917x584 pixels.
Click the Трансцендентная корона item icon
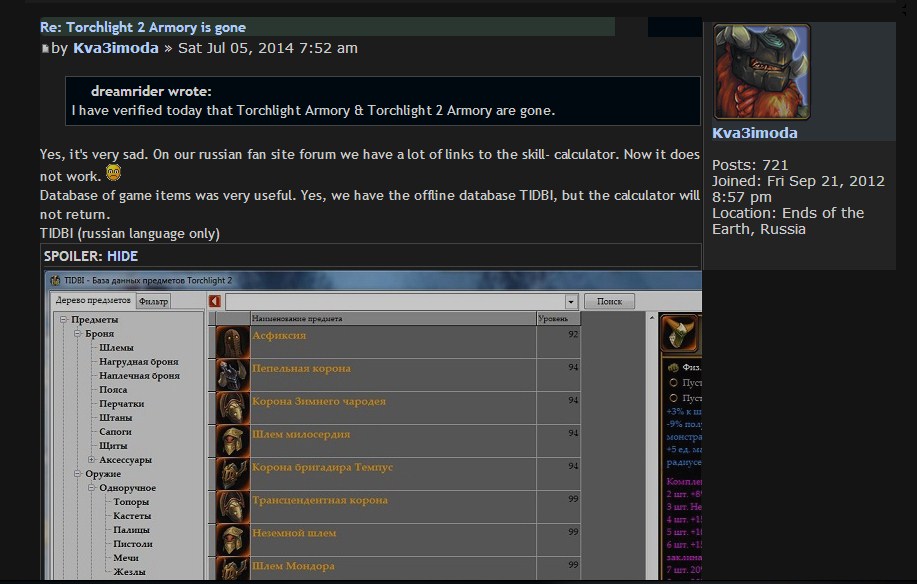(x=233, y=506)
